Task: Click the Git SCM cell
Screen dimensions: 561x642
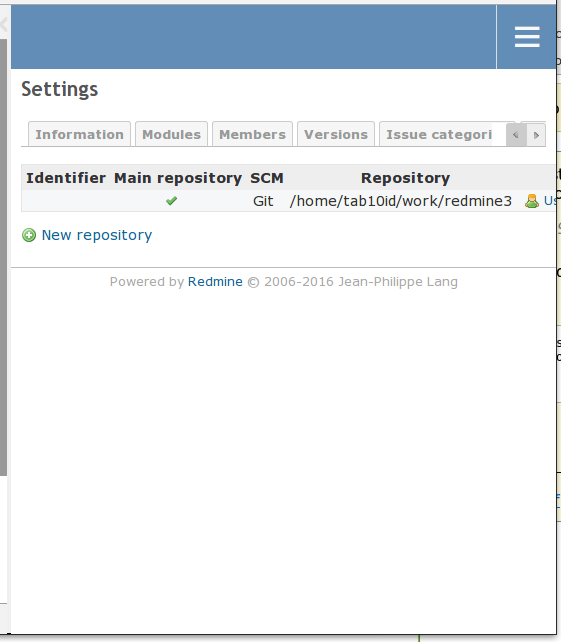Action: pos(263,201)
